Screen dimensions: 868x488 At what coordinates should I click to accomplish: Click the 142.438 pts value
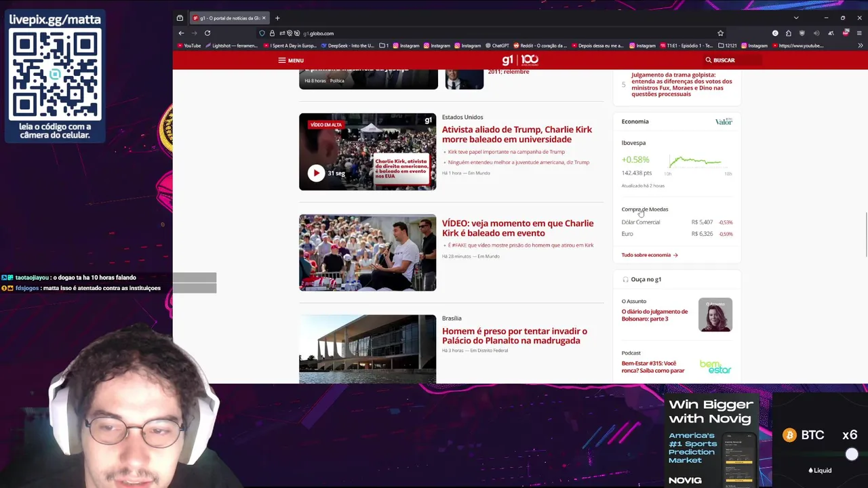[x=637, y=173]
